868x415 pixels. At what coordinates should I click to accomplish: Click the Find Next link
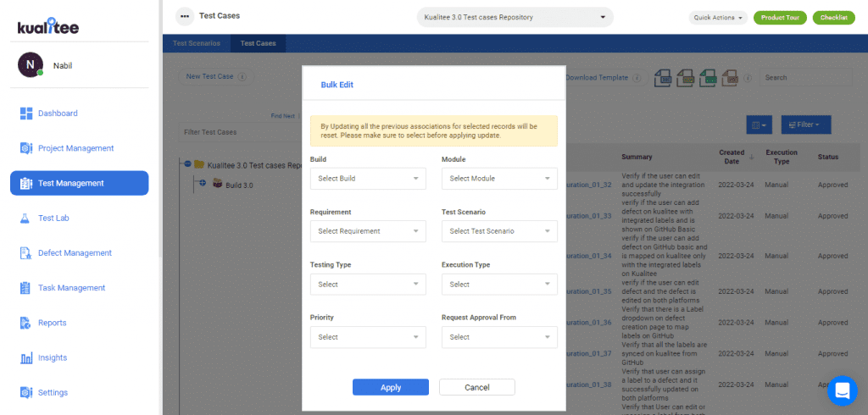coord(283,116)
